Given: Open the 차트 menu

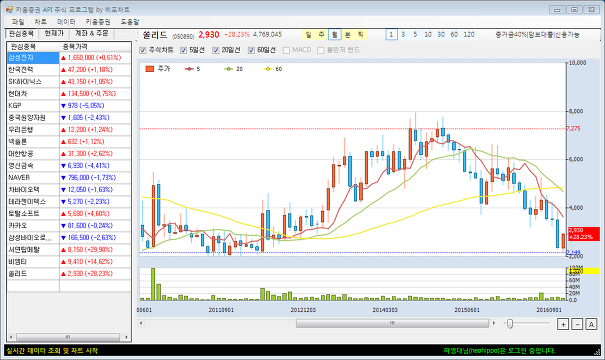Looking at the screenshot, I should 41,22.
